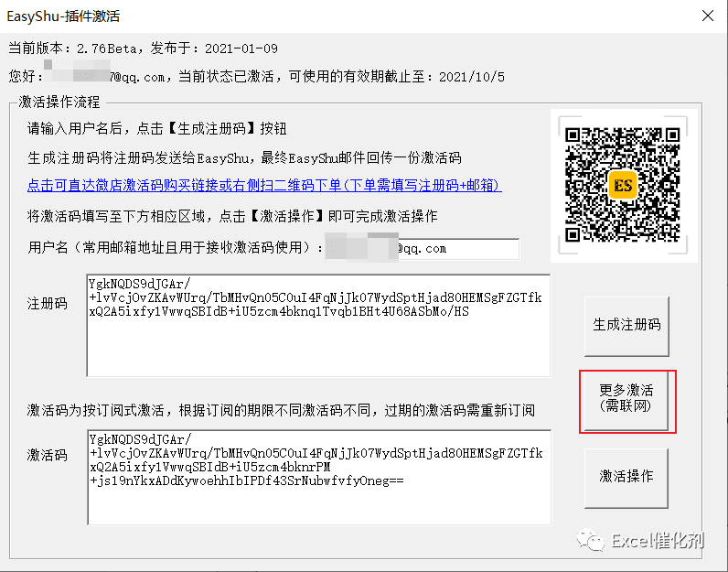
Task: Click the ES QR code image
Action: 623,186
